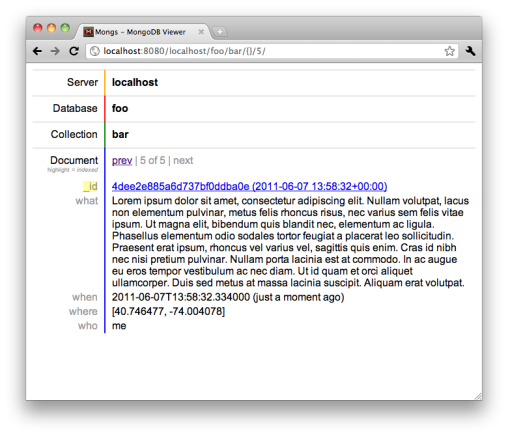Click the red close window button
This screenshot has height=436, width=508.
[38, 28]
